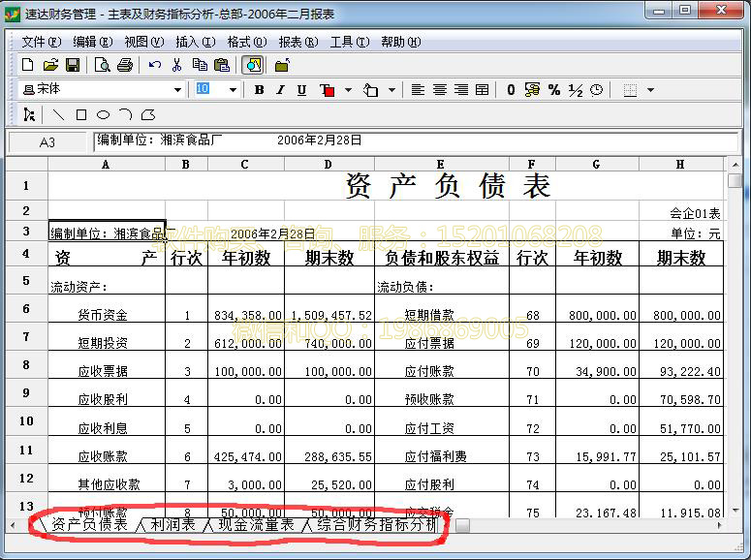Click the Cut scissors icon
751x560 pixels.
[x=176, y=65]
